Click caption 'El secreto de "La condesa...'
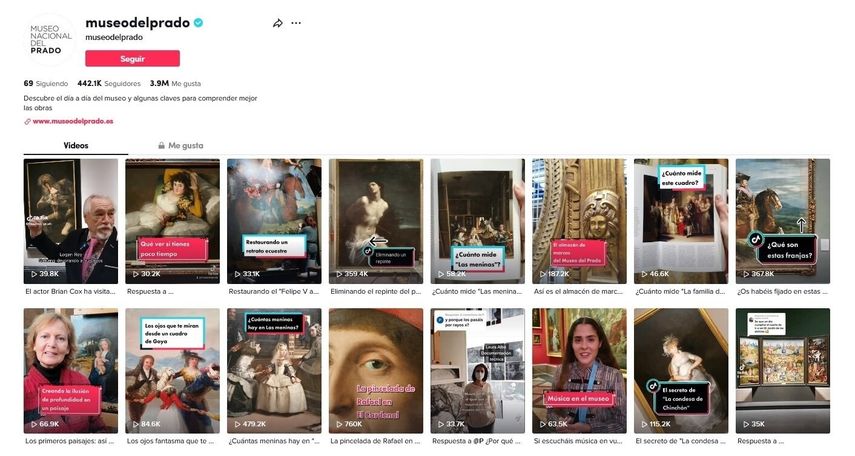 point(681,441)
